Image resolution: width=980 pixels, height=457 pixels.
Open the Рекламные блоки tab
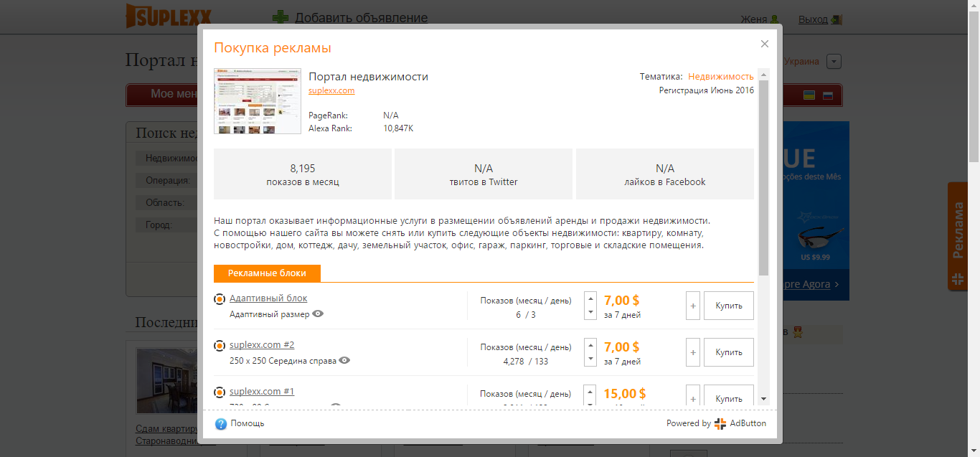(267, 273)
